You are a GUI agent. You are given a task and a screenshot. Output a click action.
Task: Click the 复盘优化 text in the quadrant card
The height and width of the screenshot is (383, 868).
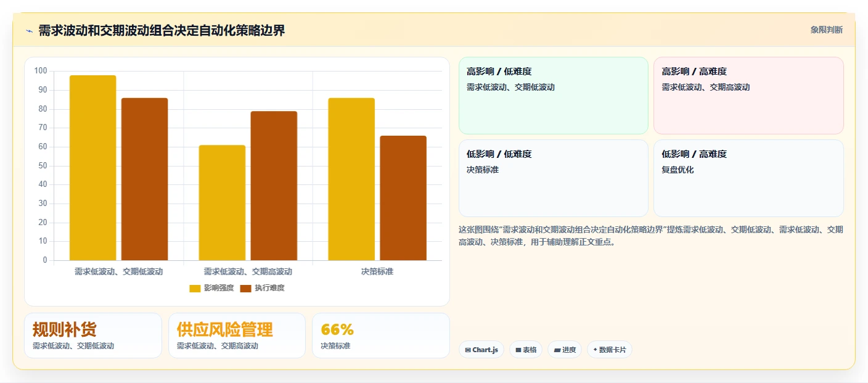tap(678, 170)
